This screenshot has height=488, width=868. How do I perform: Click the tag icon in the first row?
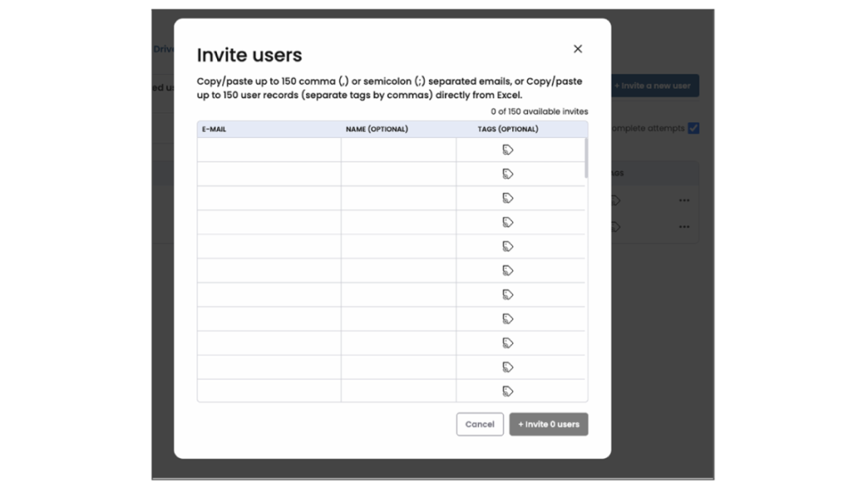(x=508, y=150)
